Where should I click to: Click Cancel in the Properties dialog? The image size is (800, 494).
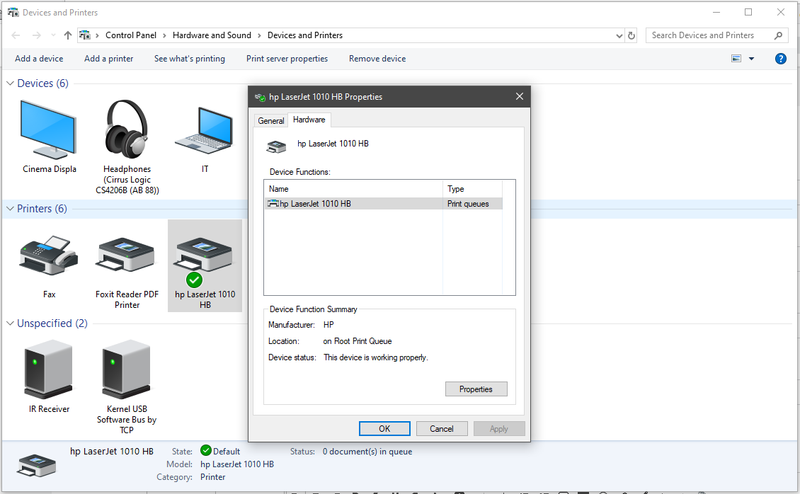coord(441,429)
